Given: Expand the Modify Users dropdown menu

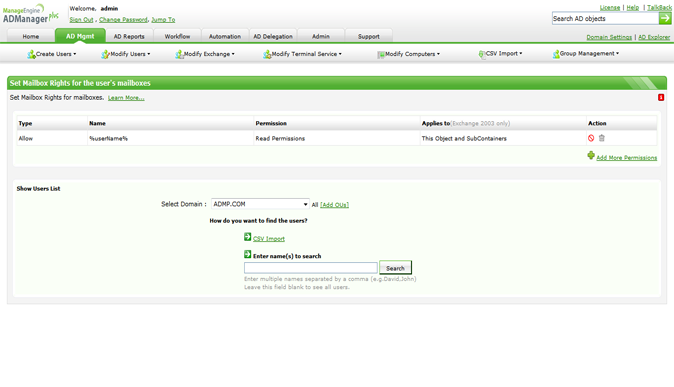Looking at the screenshot, I should pos(149,54).
